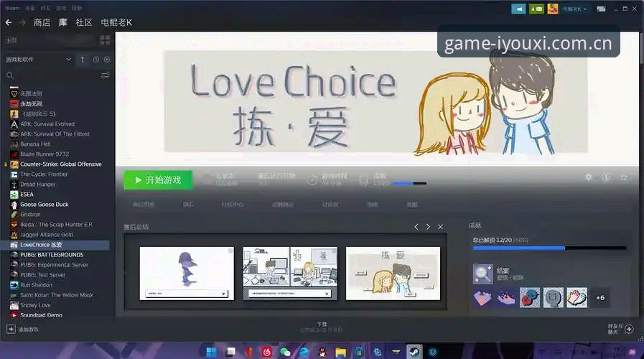The image size is (644, 359).
Task: Open the blue silhouette screenshot thumbnail
Action: tap(187, 273)
